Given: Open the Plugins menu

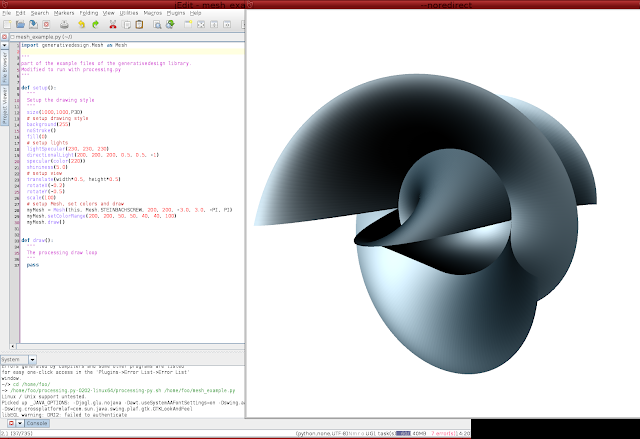Looking at the screenshot, I should click(176, 13).
